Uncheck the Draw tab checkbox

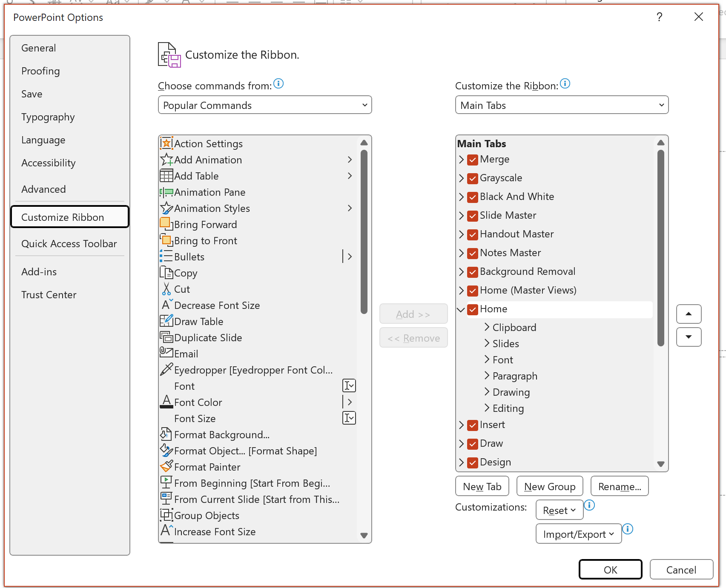point(473,444)
